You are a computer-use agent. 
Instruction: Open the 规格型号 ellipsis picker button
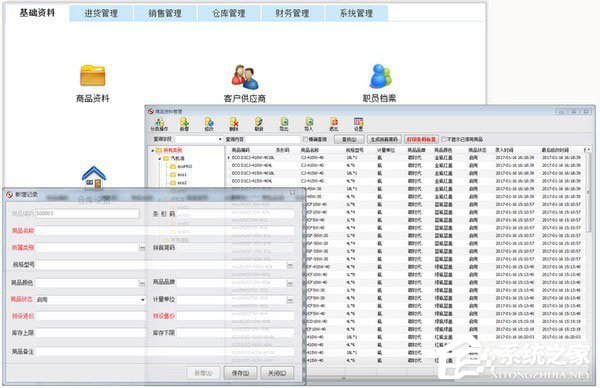(290, 265)
